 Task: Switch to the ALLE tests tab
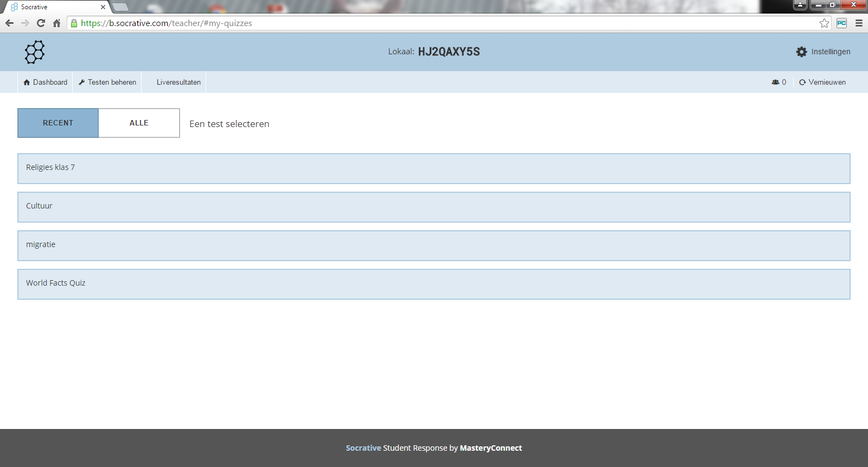click(139, 123)
